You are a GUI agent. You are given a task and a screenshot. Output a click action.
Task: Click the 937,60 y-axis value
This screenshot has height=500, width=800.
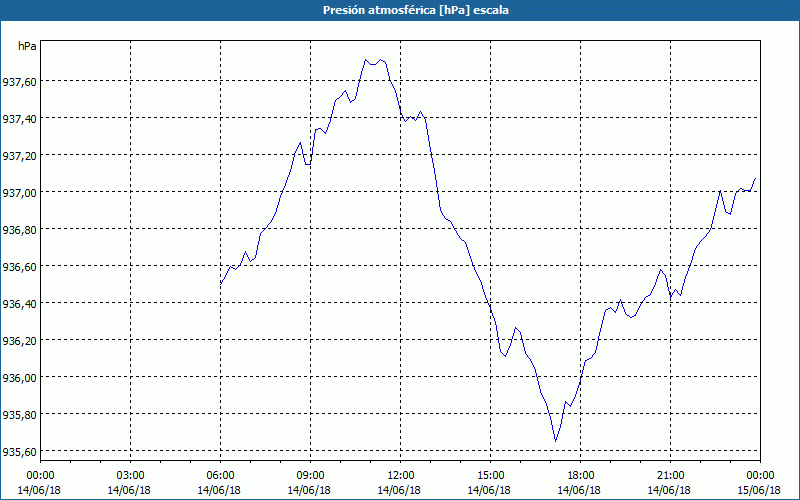click(x=19, y=82)
